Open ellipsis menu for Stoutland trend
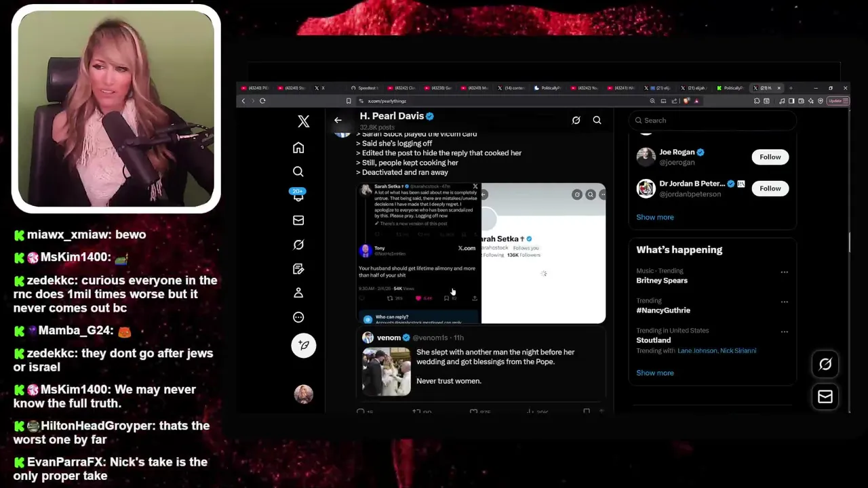868x488 pixels. [785, 332]
